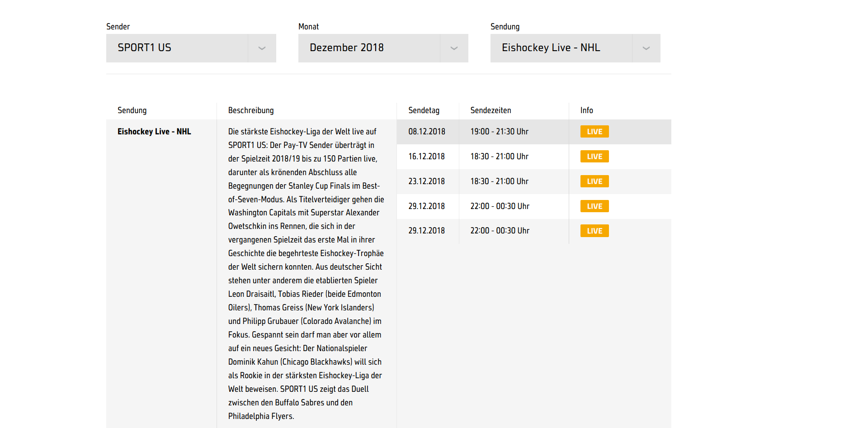Click the Beschreibung column header
The height and width of the screenshot is (428, 868).
[251, 110]
